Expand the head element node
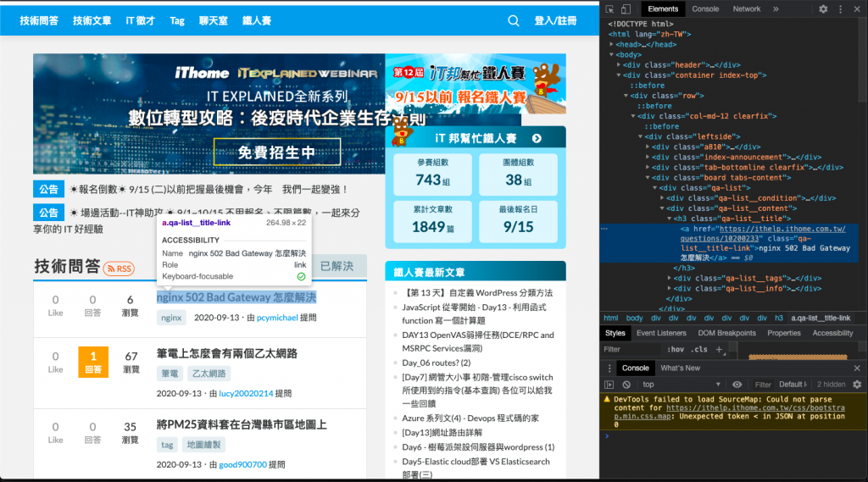868x482 pixels. click(612, 44)
